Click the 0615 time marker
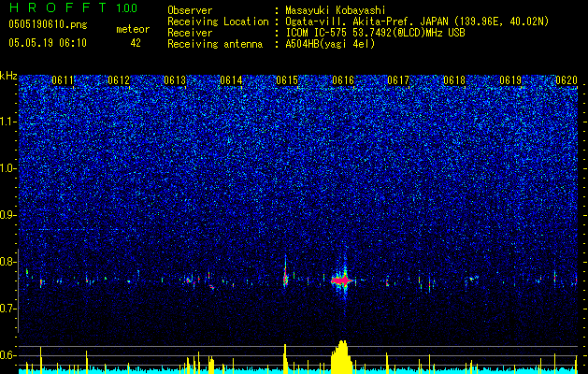Image resolution: width=588 pixels, height=374 pixels. (287, 80)
